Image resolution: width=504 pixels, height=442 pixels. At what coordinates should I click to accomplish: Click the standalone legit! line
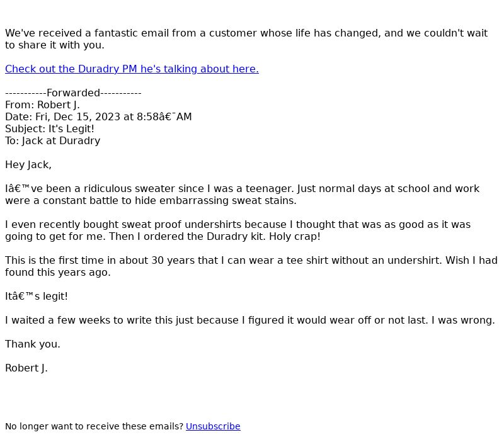coord(37,296)
